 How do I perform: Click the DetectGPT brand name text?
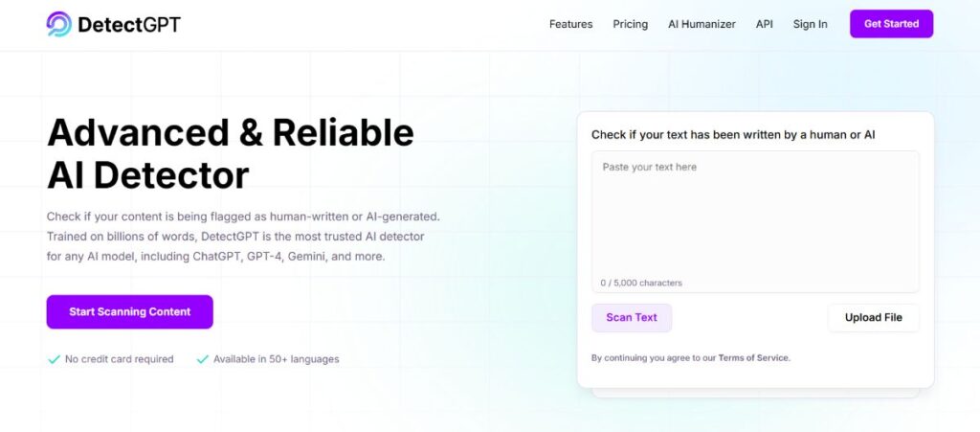point(129,24)
